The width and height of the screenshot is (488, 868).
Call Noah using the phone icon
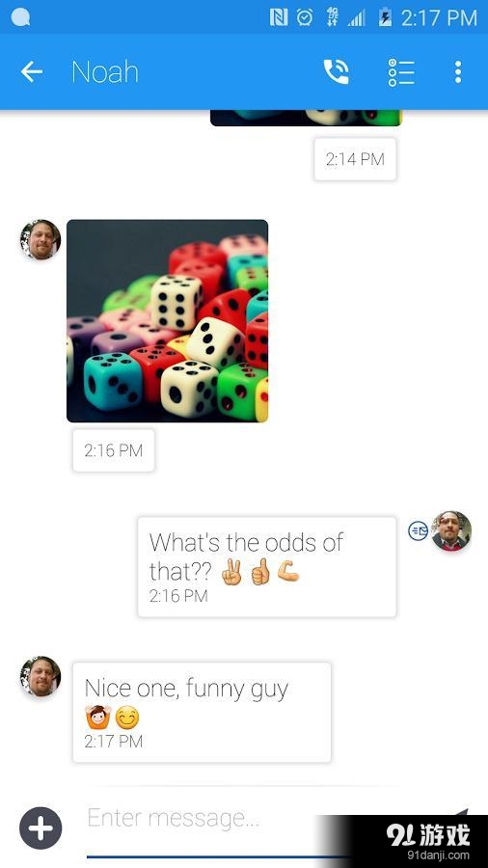point(336,71)
